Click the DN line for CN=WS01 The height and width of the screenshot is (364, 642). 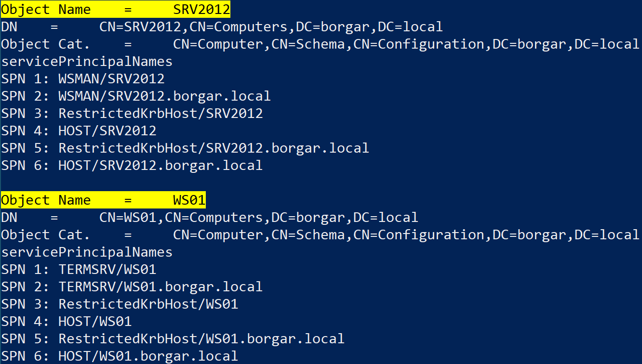(x=210, y=217)
